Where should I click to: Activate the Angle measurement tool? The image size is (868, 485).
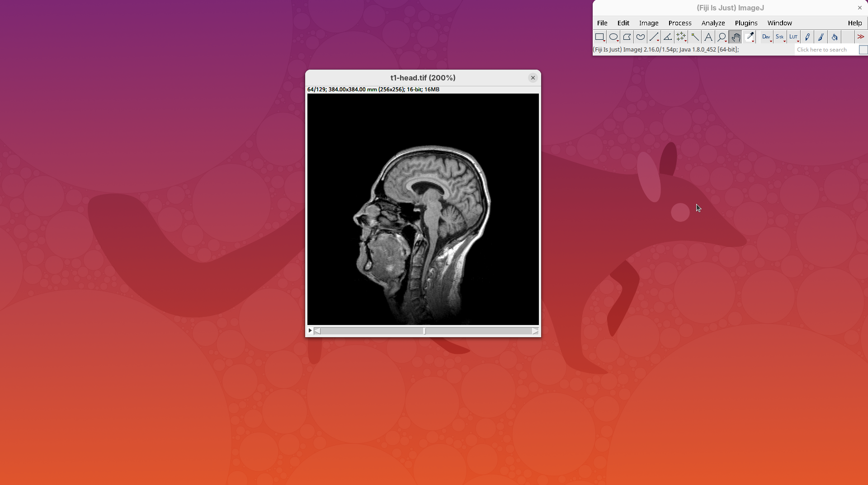[668, 37]
